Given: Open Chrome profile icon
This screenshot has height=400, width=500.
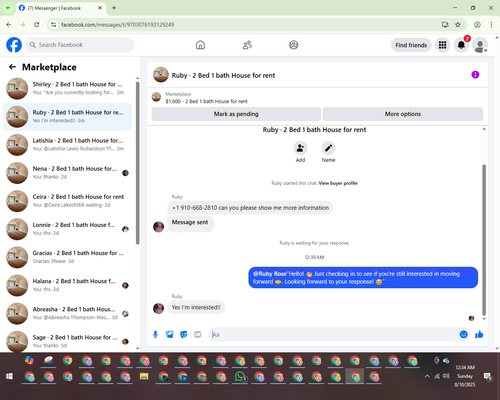Looking at the screenshot, I should [x=477, y=25].
